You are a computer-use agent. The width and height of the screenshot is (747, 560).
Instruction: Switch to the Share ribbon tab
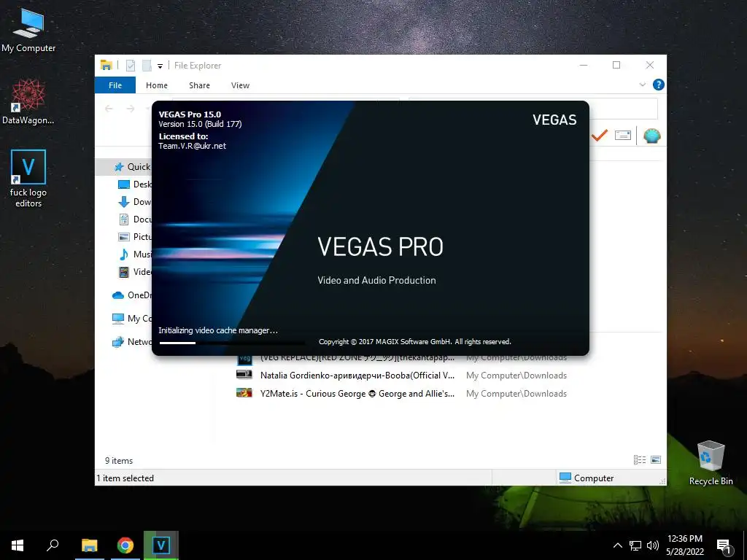pyautogui.click(x=199, y=85)
